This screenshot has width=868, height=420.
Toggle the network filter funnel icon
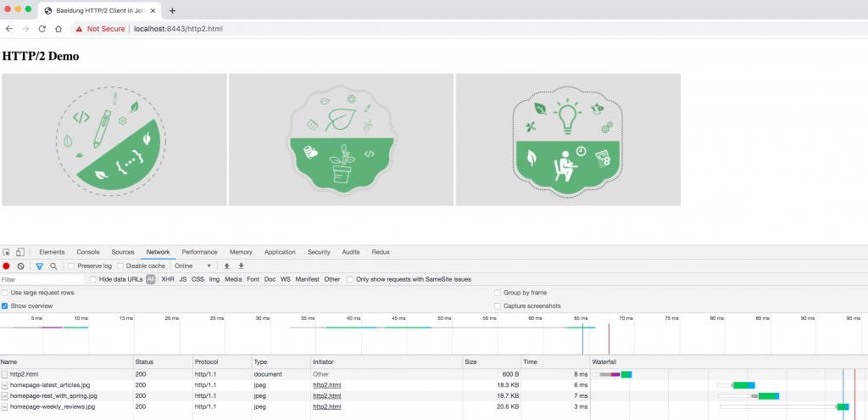tap(39, 266)
